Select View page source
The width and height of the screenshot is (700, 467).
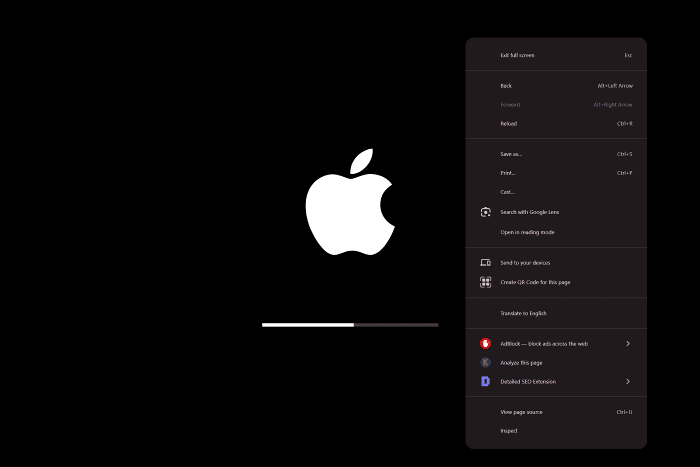(521, 412)
